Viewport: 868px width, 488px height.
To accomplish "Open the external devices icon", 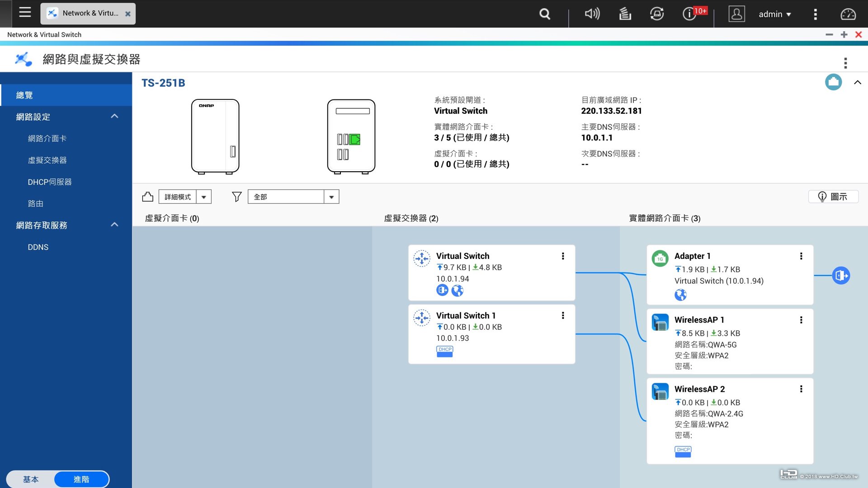I will 657,14.
